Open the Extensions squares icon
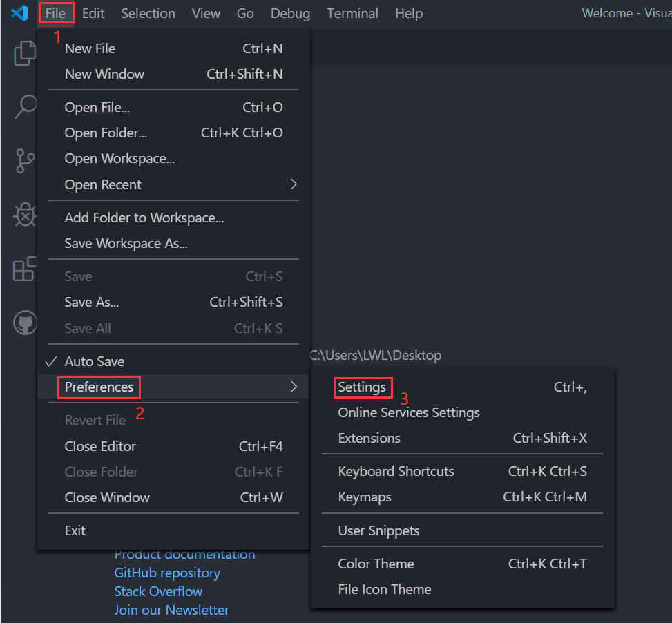672x623 pixels. click(x=26, y=269)
